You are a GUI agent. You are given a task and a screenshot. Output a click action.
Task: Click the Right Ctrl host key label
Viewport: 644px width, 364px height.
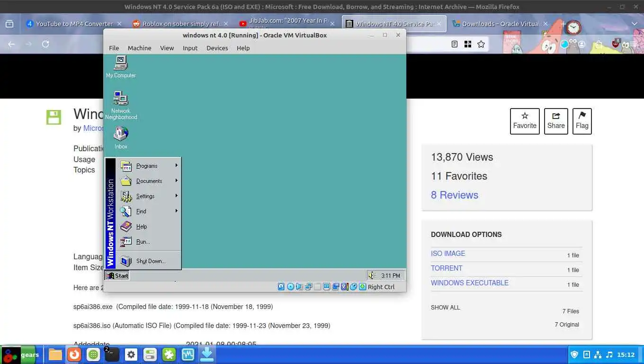click(x=381, y=287)
